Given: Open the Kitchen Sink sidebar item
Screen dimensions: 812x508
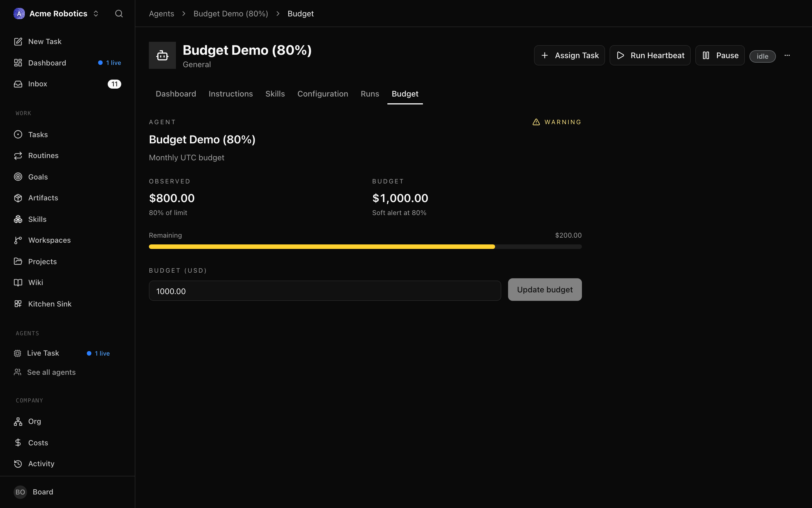Looking at the screenshot, I should pos(67,304).
